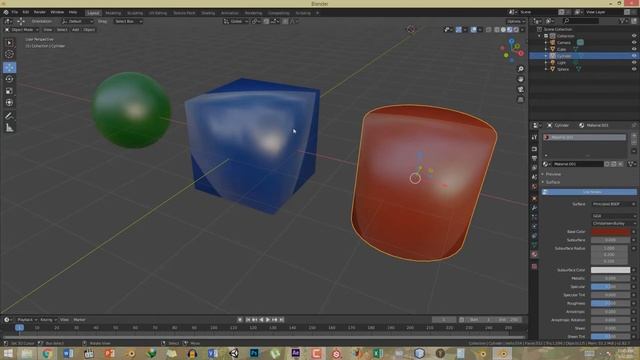Open the Object menu in viewport header

coord(89,30)
